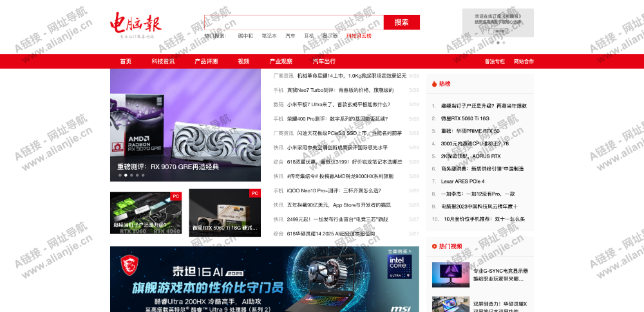The width and height of the screenshot is (644, 312).
Task: Select the fifth dot of the main slideshow
Action: click(143, 175)
